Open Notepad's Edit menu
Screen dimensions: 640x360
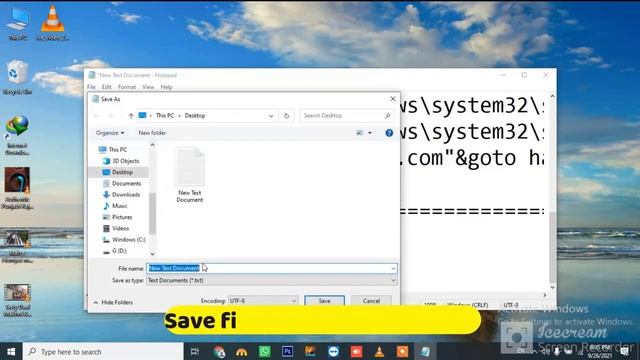[107, 87]
